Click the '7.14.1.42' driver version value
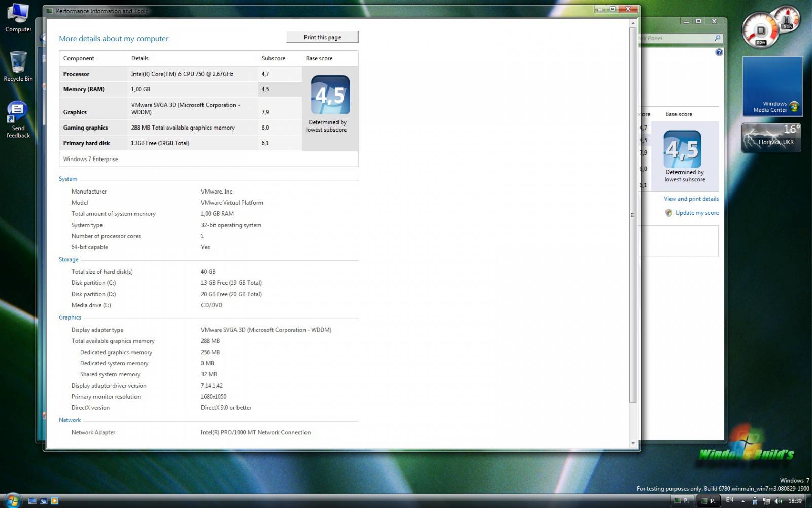Viewport: 812px width, 508px height. [212, 386]
